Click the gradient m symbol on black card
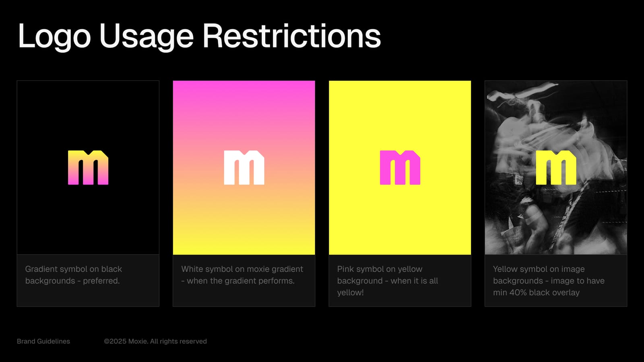This screenshot has width=644, height=362. (x=88, y=168)
